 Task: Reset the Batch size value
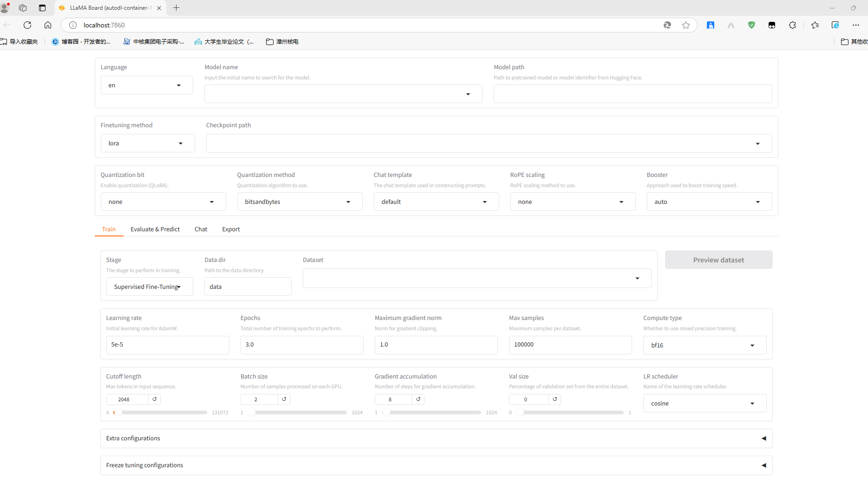(284, 399)
